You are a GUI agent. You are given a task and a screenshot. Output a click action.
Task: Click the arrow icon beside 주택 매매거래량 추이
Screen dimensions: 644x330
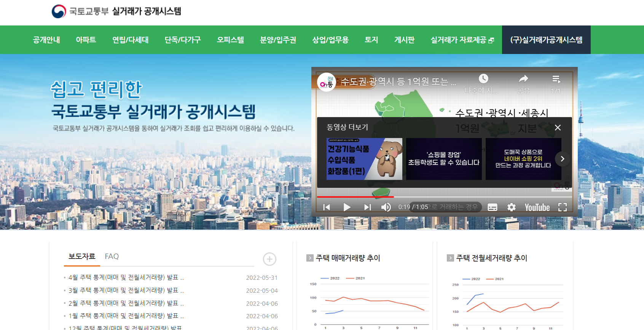(310, 258)
